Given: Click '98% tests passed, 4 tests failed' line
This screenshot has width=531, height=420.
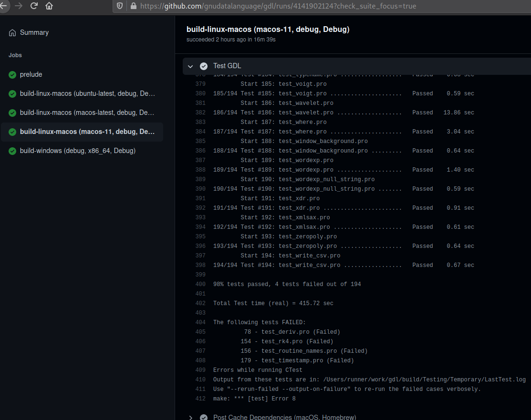Looking at the screenshot, I should (x=287, y=284).
